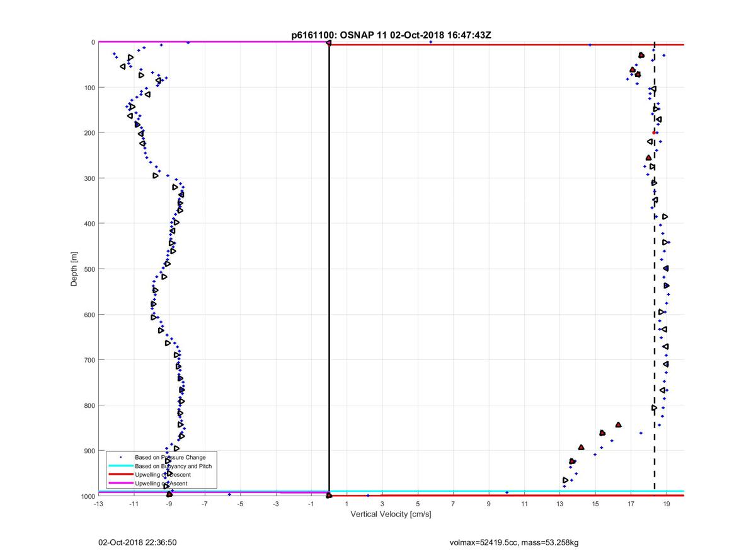The image size is (756, 558).
Task: Select the 'Vertical Velocity [cm/s]' x-axis label
Action: 391,514
